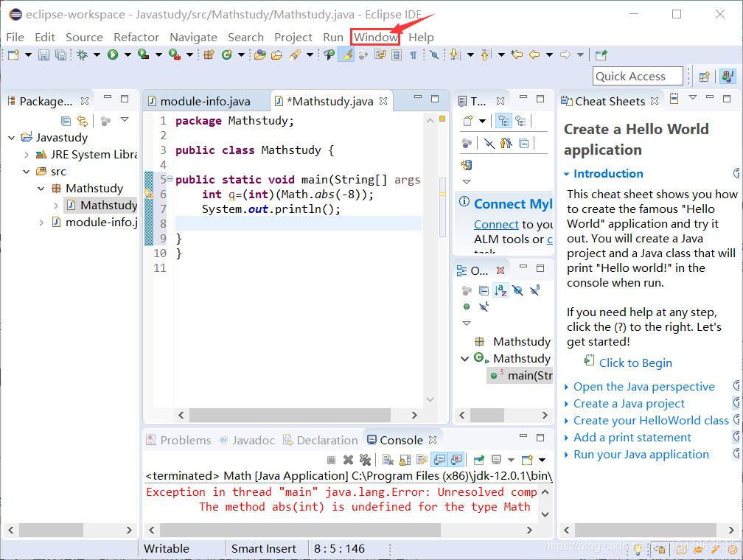Image resolution: width=743 pixels, height=560 pixels.
Task: Run the program using the green Run icon
Action: [x=112, y=55]
